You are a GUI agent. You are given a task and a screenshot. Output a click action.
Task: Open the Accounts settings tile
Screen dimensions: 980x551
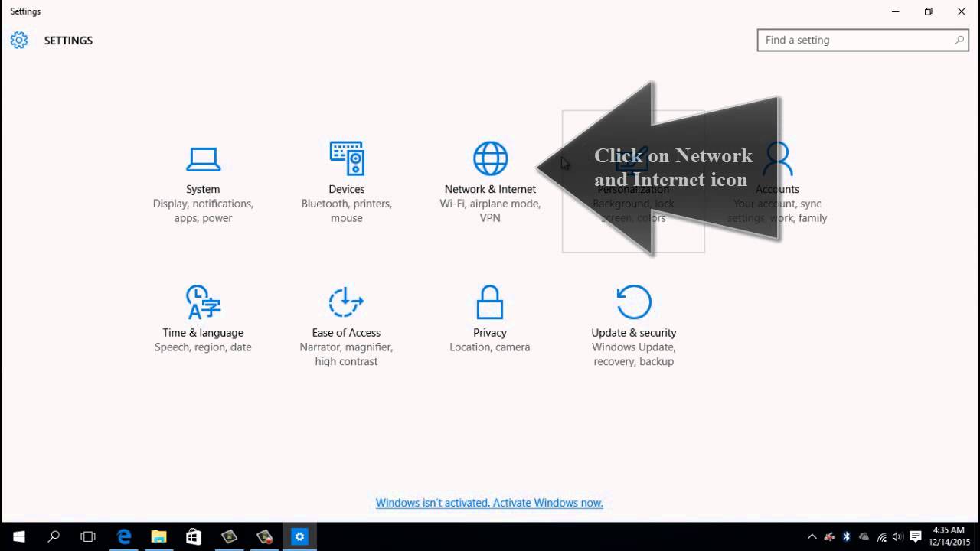coord(777,182)
